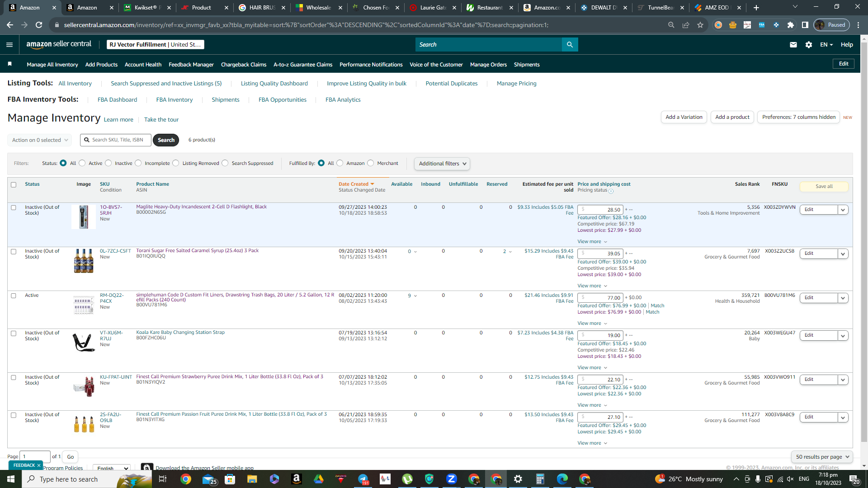Click the Maglite price input field
868x488 pixels.
(600, 210)
